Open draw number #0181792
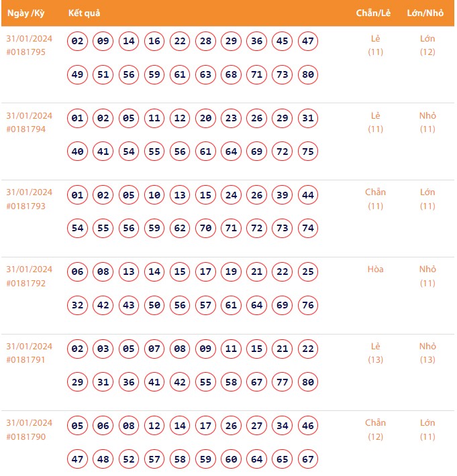This screenshot has height=476, width=457. click(26, 283)
